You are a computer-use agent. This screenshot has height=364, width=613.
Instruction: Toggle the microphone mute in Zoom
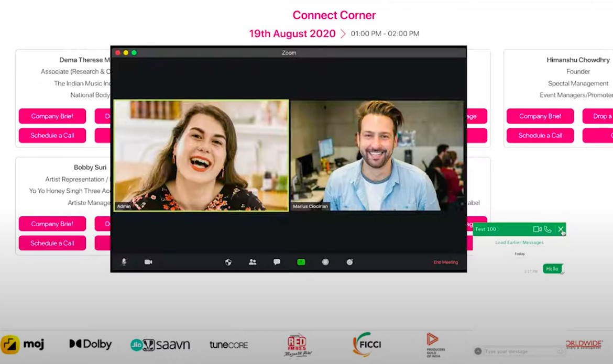124,262
